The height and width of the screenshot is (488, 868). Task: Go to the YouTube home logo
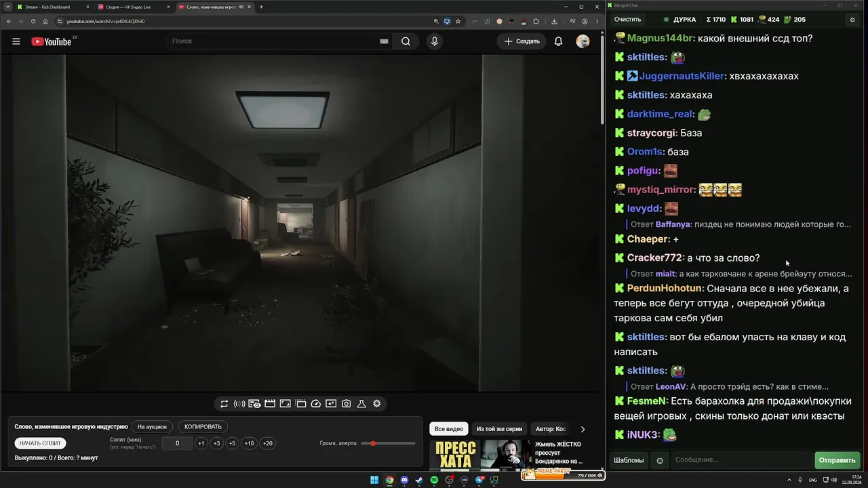[x=52, y=41]
